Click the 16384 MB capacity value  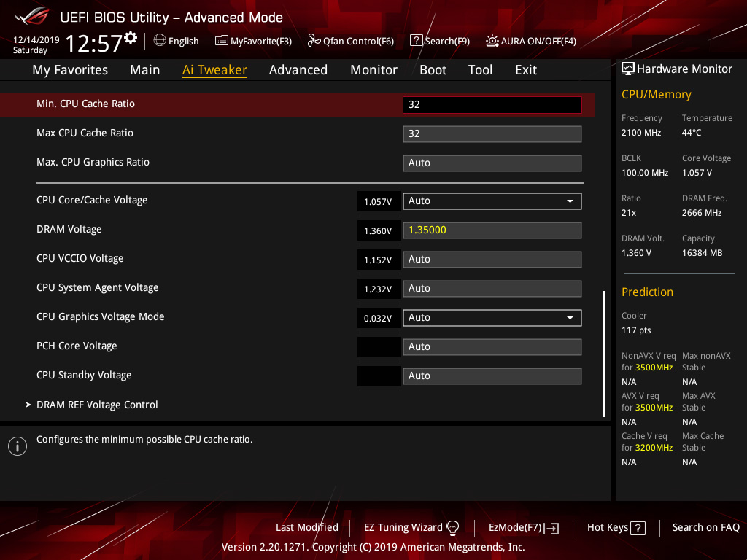tap(702, 253)
